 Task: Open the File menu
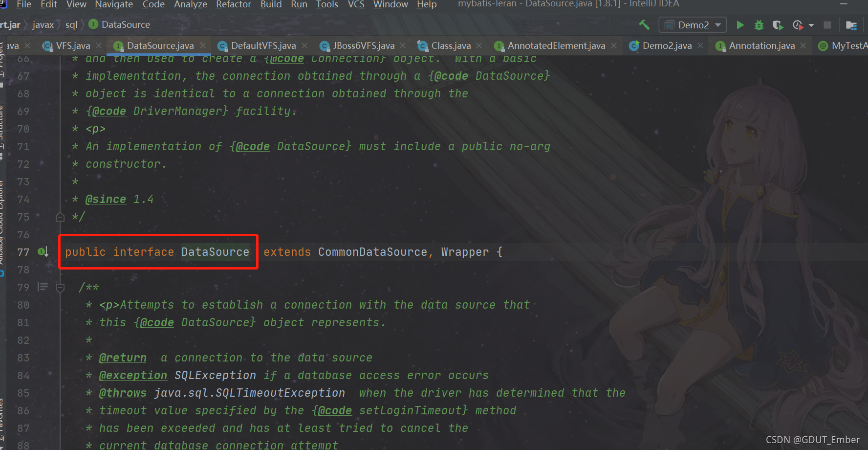(x=23, y=4)
